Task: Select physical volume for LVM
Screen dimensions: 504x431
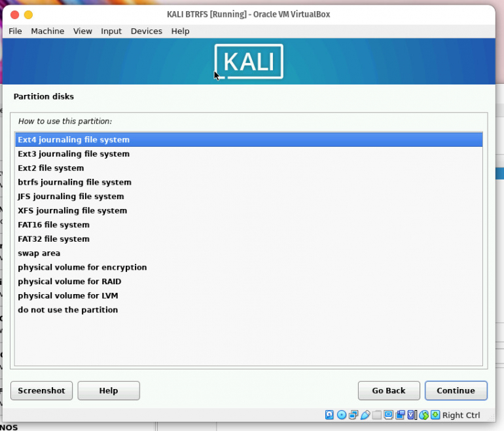Action: click(x=249, y=295)
